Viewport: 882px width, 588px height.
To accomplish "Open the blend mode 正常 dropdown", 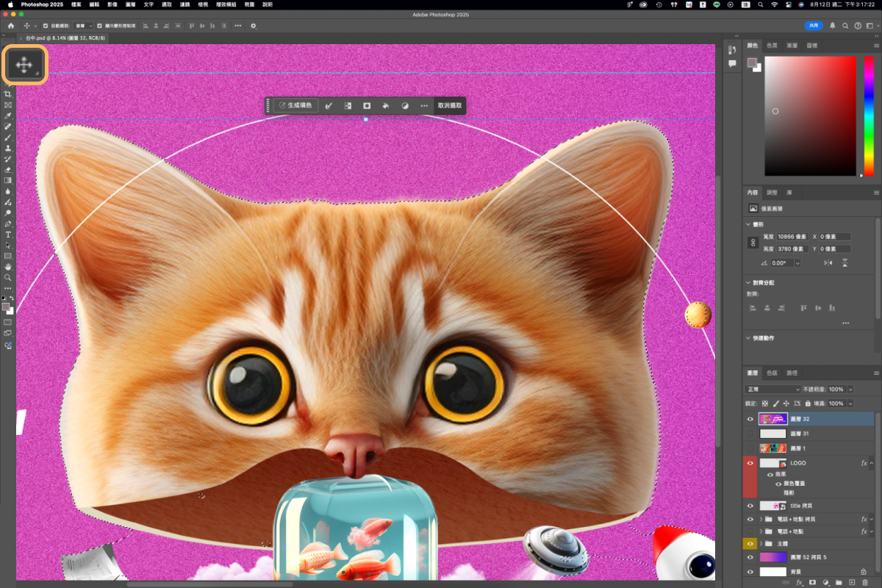I will (773, 389).
